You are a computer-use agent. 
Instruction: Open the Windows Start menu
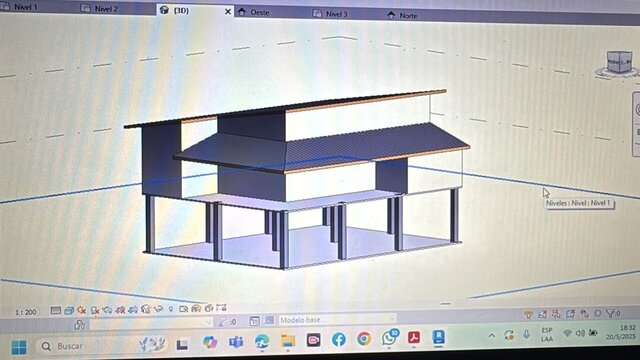(x=19, y=347)
